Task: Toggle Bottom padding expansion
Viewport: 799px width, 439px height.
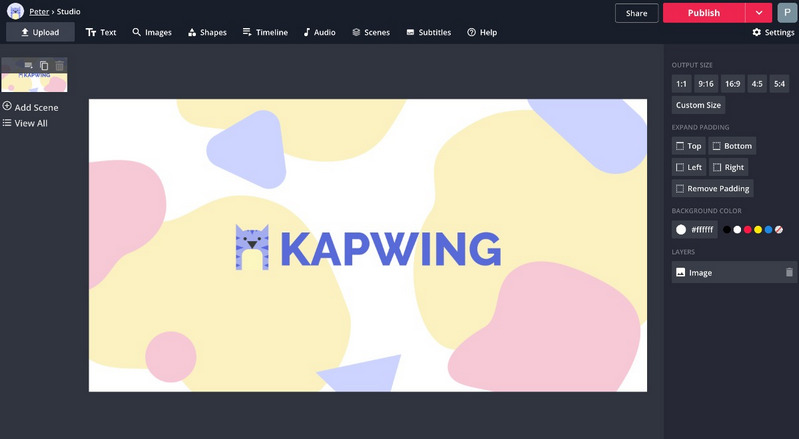Action: click(732, 146)
